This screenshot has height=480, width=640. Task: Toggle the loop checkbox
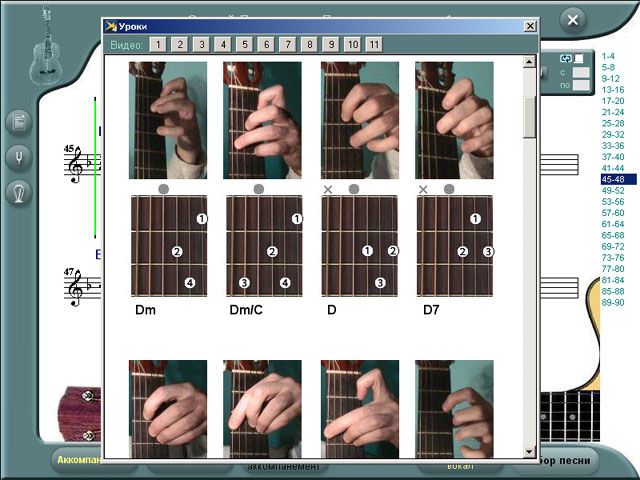[x=579, y=58]
